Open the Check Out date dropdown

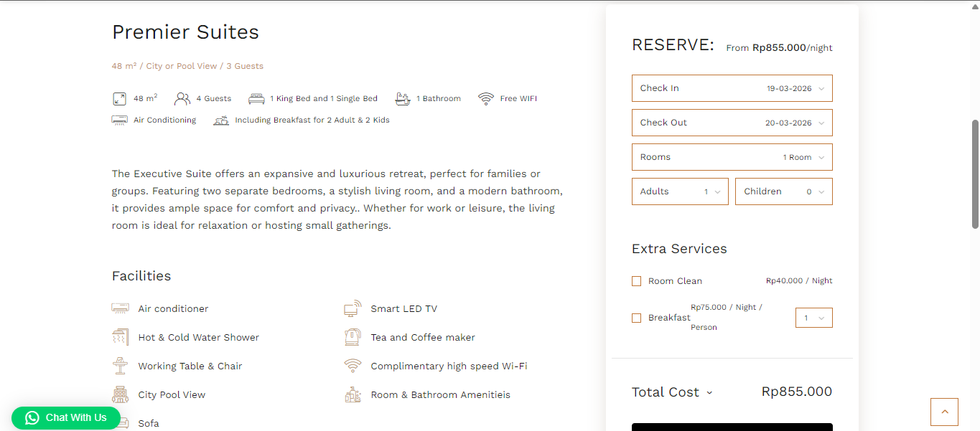732,123
